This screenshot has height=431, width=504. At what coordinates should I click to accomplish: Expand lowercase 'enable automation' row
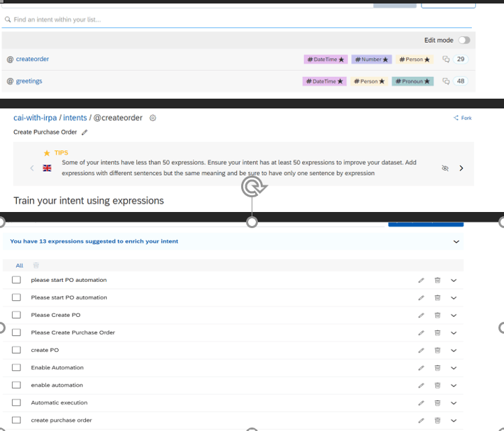pyautogui.click(x=454, y=386)
